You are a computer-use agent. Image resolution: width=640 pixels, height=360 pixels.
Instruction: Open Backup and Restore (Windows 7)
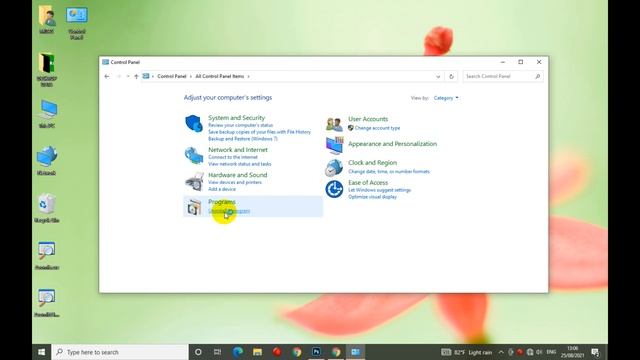pos(243,139)
